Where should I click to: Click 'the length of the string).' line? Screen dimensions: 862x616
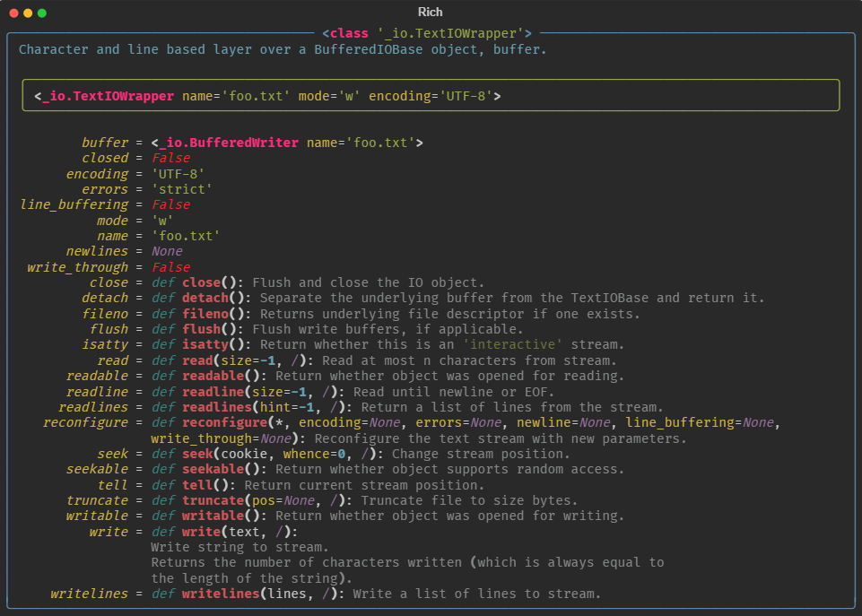(252, 579)
